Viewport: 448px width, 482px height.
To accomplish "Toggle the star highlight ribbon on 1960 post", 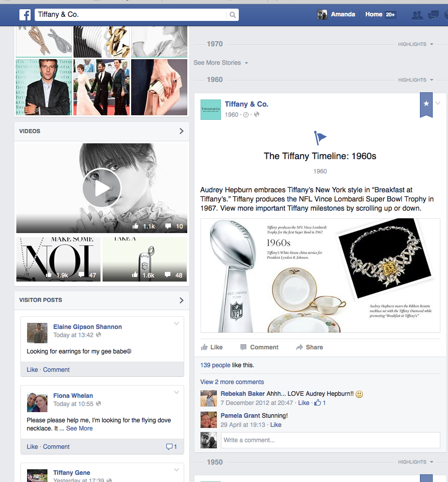I will [x=426, y=104].
